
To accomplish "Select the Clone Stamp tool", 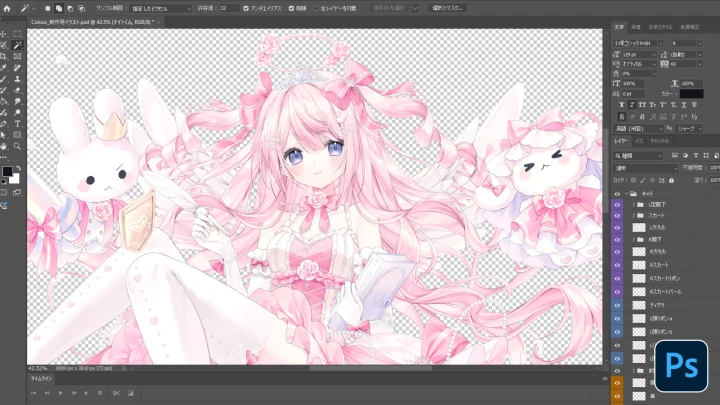I will click(x=17, y=79).
